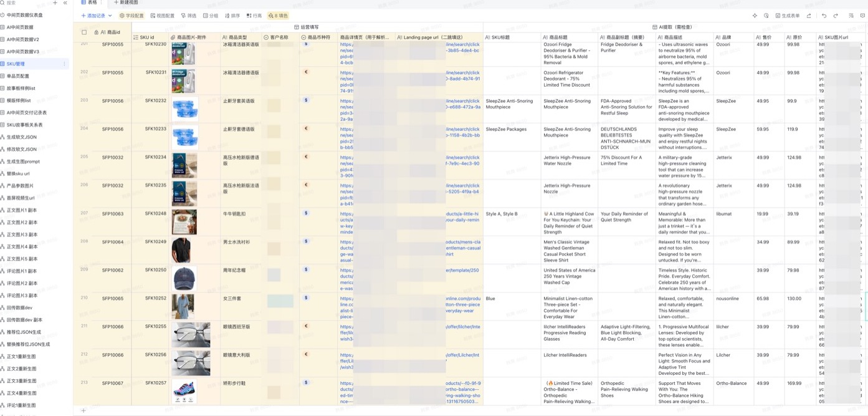Open the three-dot menu on 表格 tab
This screenshot has width=868, height=416.
(x=102, y=2)
